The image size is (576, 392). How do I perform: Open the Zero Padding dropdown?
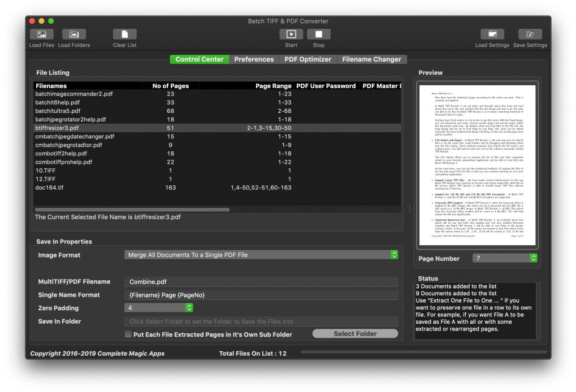(159, 308)
